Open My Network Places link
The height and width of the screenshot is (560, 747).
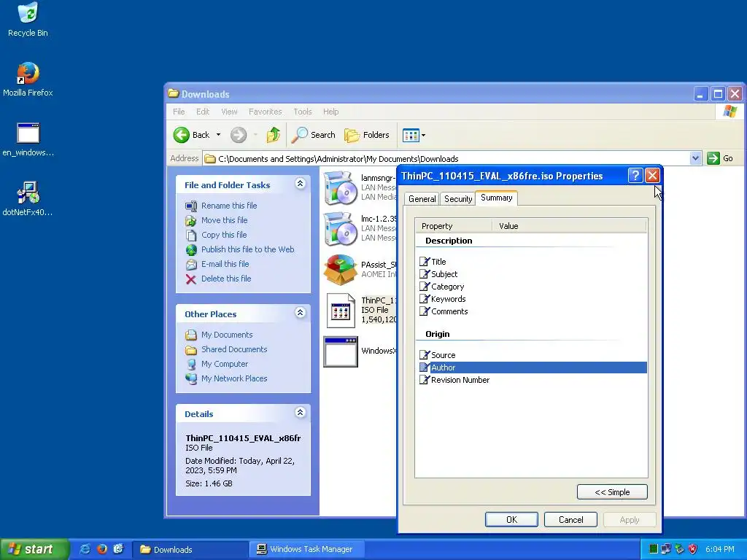pos(234,378)
